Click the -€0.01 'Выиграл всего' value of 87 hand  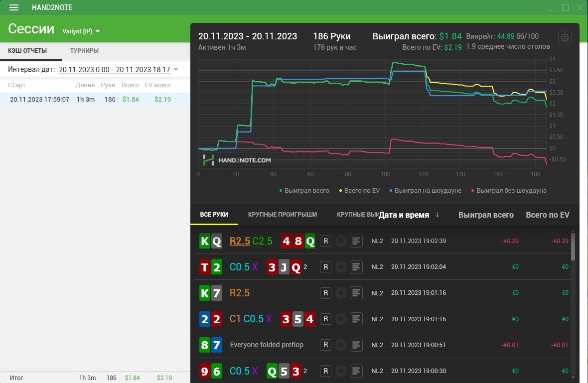[x=510, y=345]
